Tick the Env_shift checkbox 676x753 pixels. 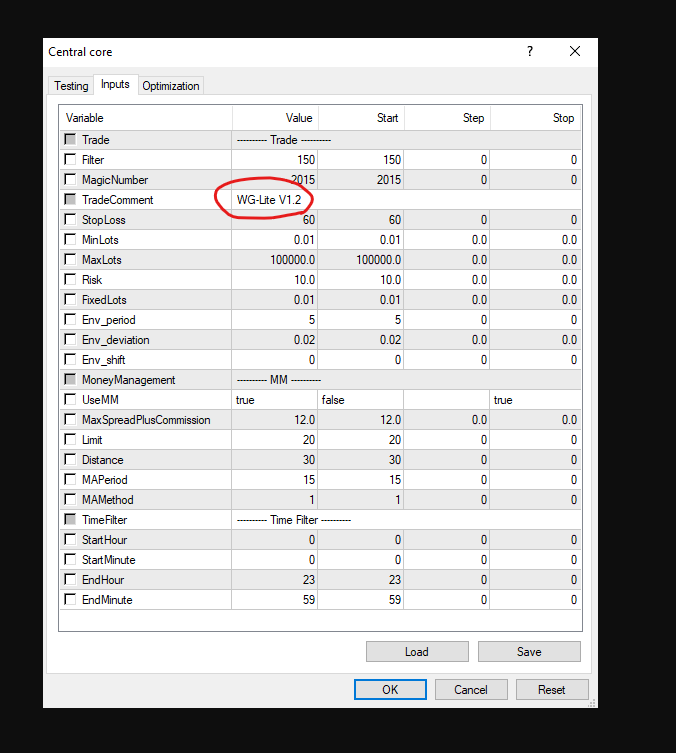pyautogui.click(x=70, y=359)
